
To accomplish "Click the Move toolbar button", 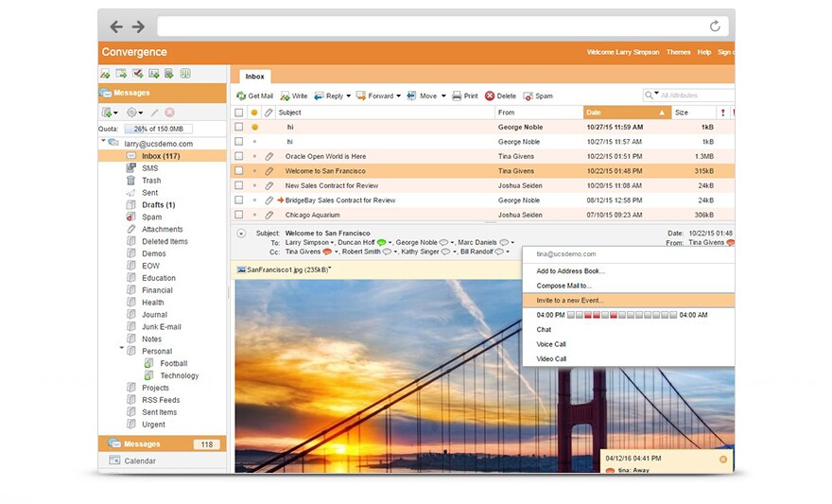I will click(x=423, y=96).
